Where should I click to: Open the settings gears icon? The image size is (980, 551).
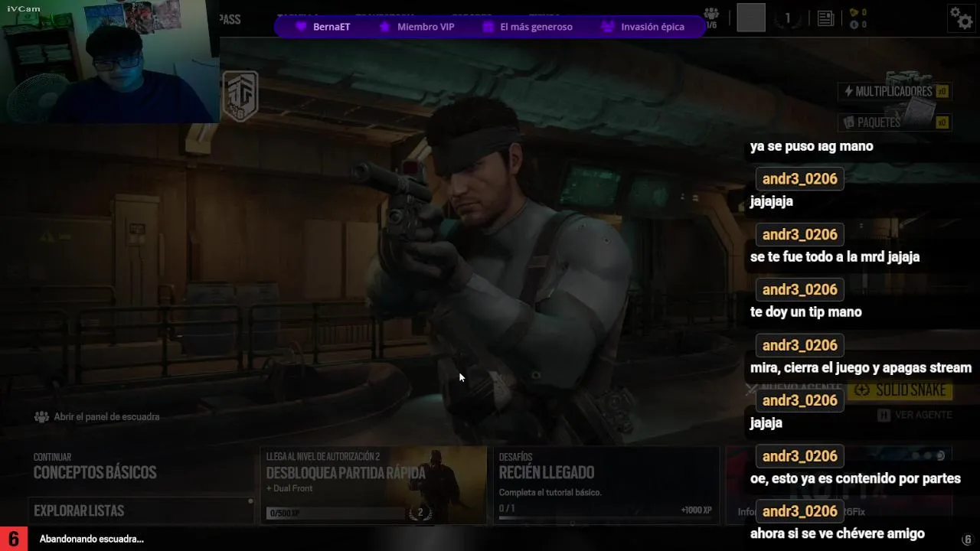coord(961,18)
